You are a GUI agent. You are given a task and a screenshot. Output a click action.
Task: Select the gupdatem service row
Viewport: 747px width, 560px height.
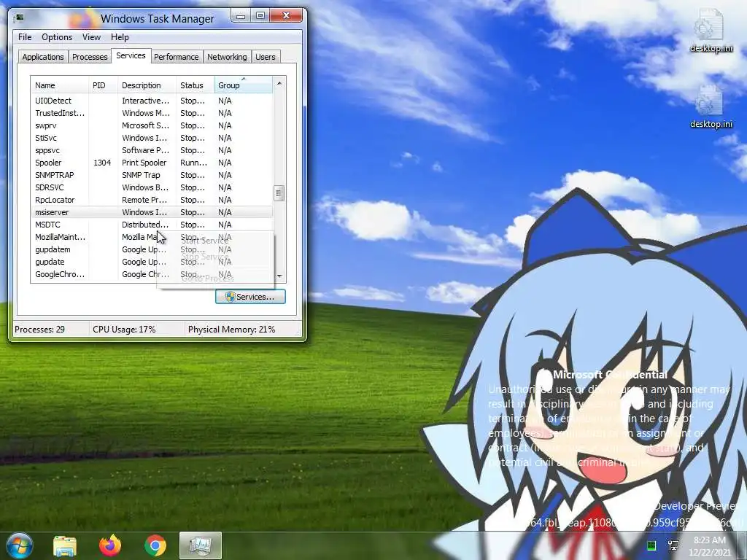[x=152, y=249]
